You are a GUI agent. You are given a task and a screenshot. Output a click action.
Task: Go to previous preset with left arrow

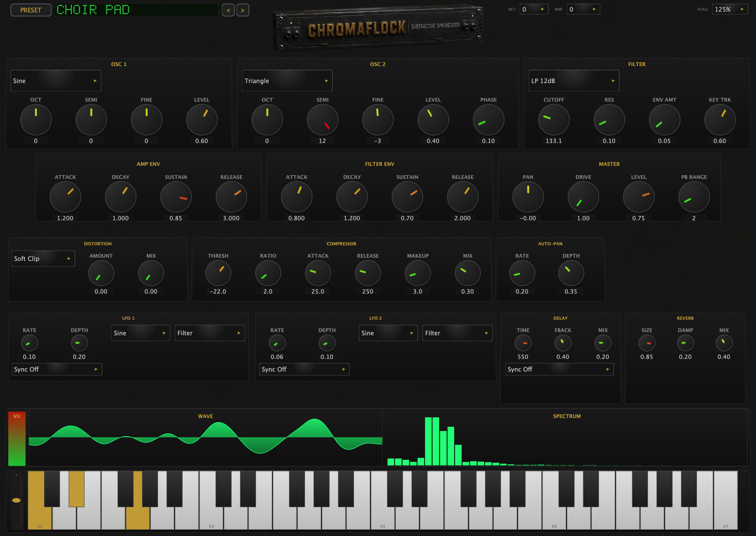click(228, 10)
